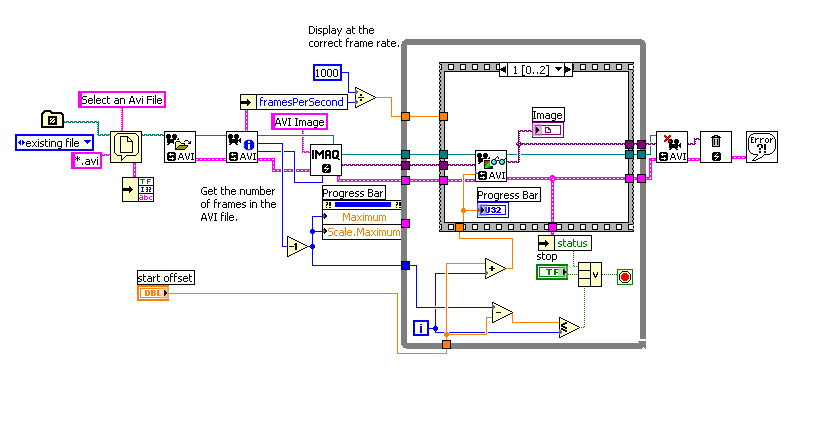Click the IMAQ Dispose trash node

coord(716,147)
